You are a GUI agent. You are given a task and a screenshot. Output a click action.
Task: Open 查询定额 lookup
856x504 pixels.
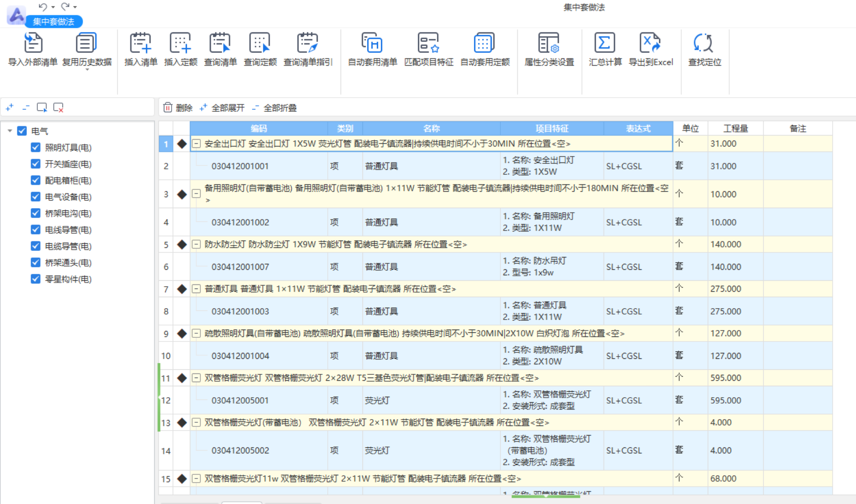(x=259, y=49)
